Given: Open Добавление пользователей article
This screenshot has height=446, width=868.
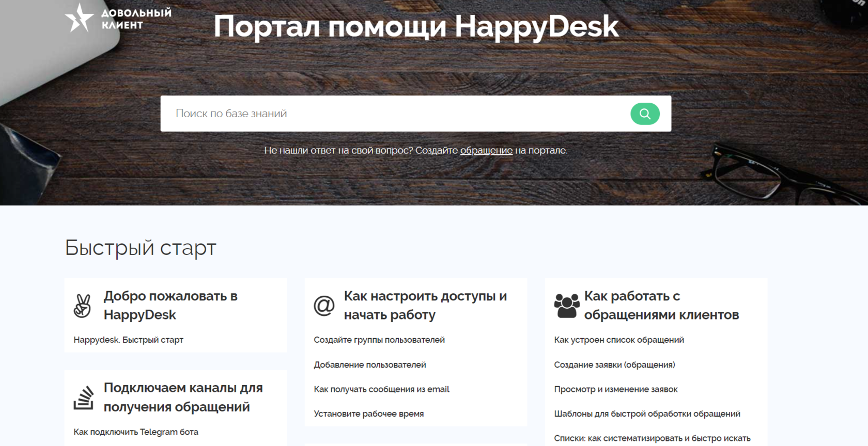Looking at the screenshot, I should (x=370, y=364).
